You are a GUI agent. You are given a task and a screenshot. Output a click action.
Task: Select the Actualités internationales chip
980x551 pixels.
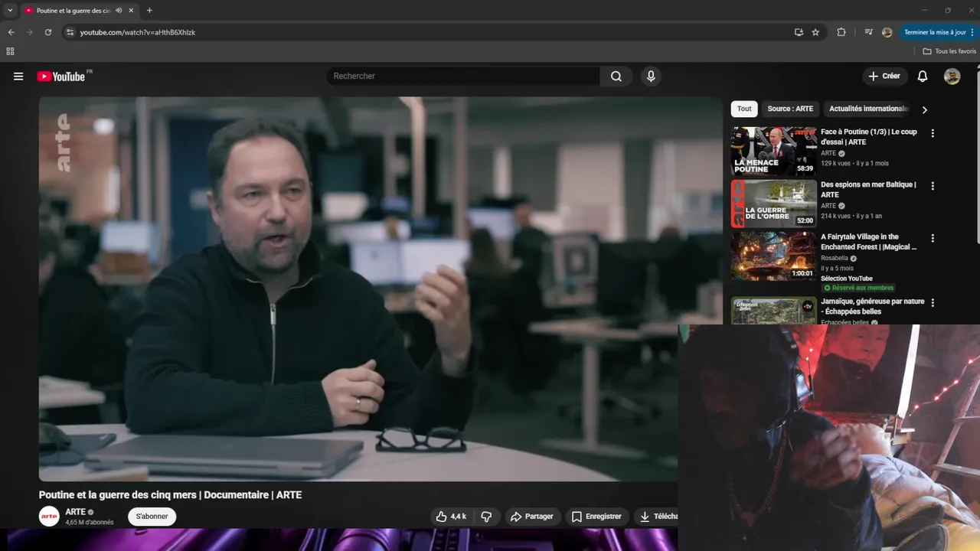tap(868, 109)
